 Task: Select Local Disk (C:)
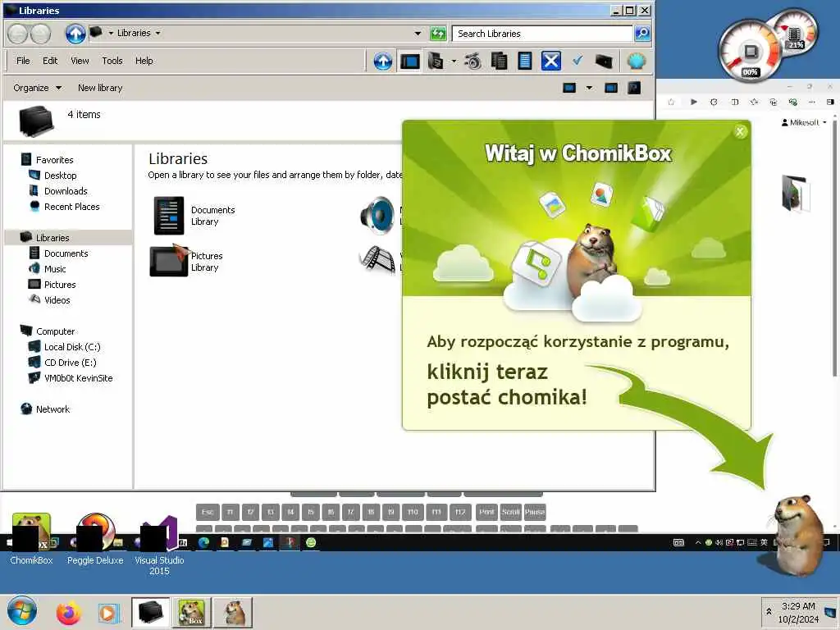[x=72, y=347]
